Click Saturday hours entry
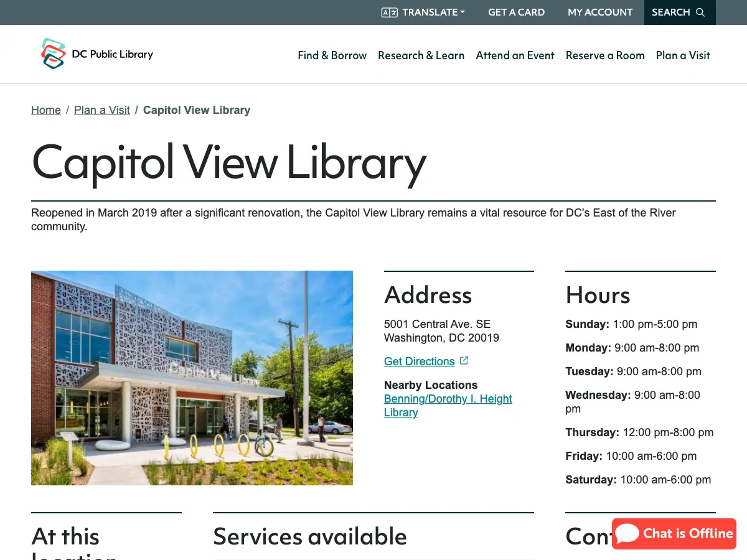This screenshot has height=560, width=747. [x=638, y=480]
